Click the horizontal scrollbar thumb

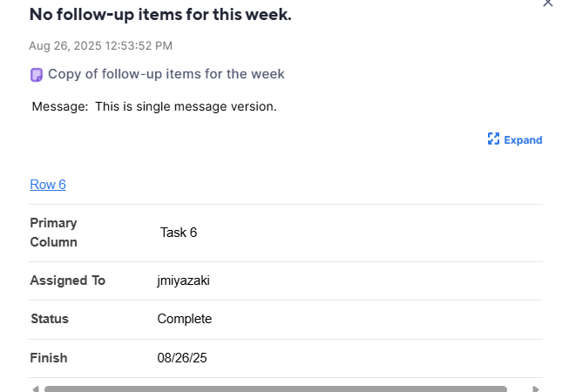(275, 389)
